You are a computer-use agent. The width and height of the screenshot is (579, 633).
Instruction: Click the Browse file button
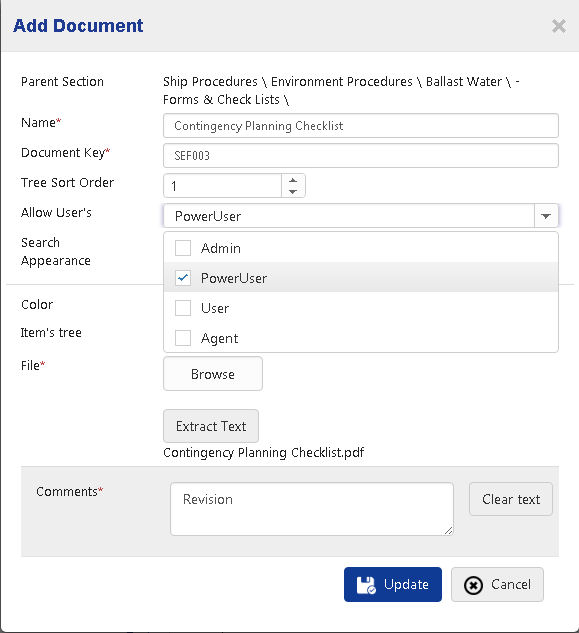(x=213, y=374)
